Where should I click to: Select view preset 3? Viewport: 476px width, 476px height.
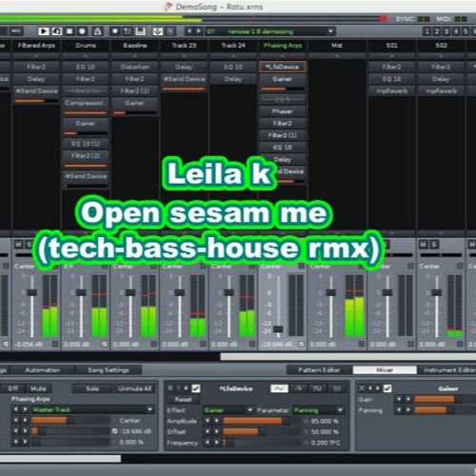coord(446,31)
